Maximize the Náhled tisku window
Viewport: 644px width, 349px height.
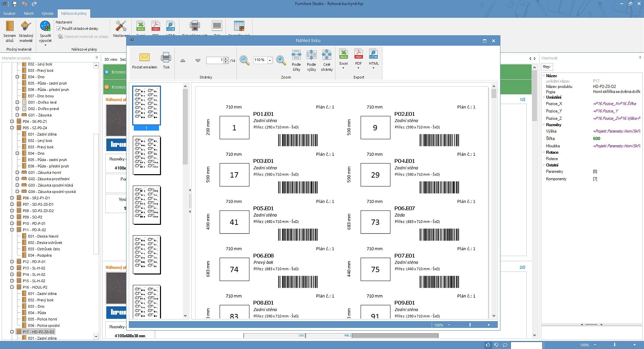point(484,41)
